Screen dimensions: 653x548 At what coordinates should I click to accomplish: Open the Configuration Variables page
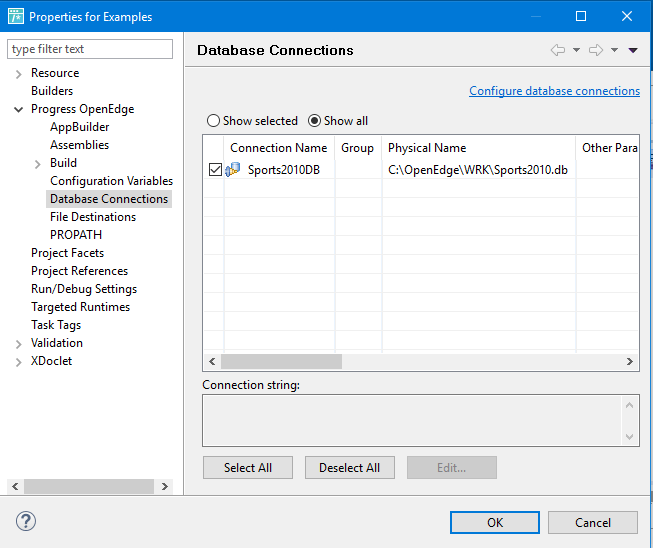pos(111,181)
